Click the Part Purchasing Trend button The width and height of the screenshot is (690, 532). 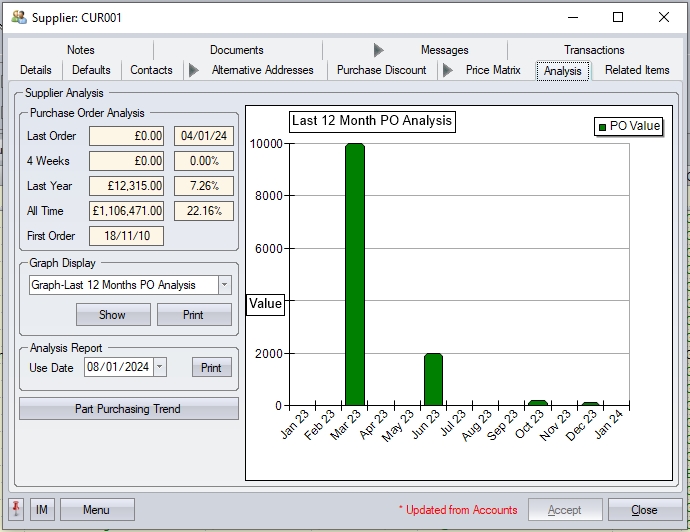point(129,408)
